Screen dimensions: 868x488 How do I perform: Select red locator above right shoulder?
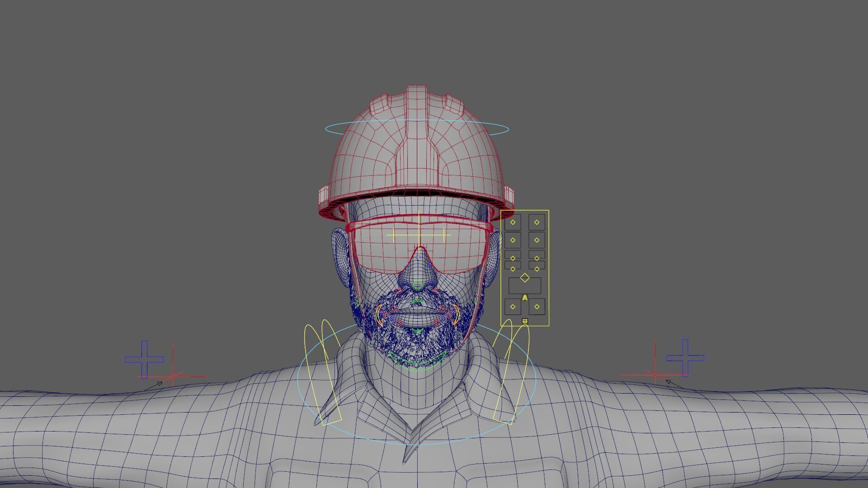(x=655, y=375)
